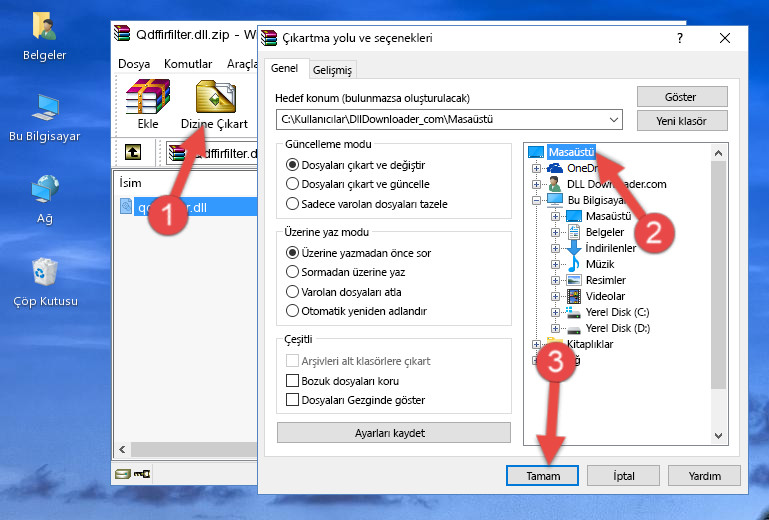Select 'Otomatik yeniden adlandır' option
The height and width of the screenshot is (520, 769).
[292, 311]
